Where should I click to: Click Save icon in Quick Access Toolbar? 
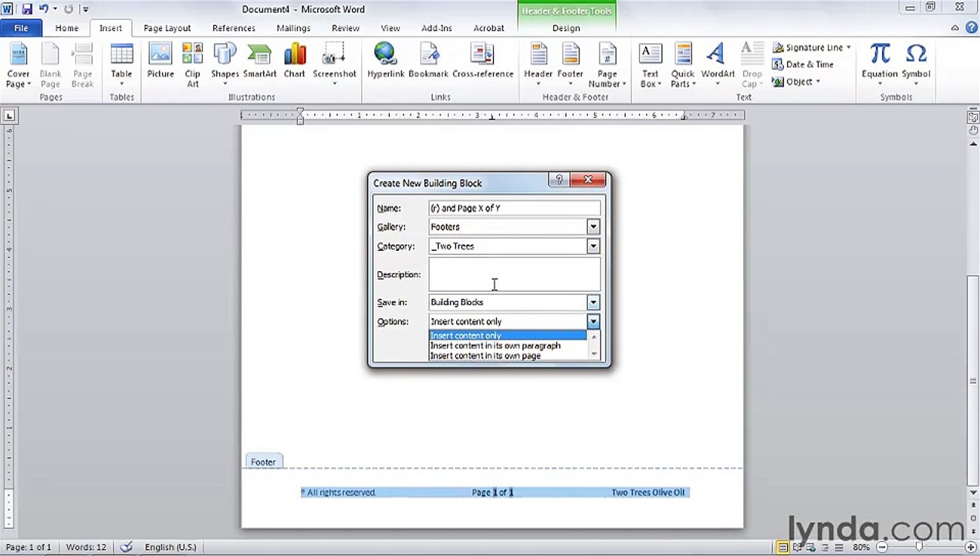coord(27,9)
